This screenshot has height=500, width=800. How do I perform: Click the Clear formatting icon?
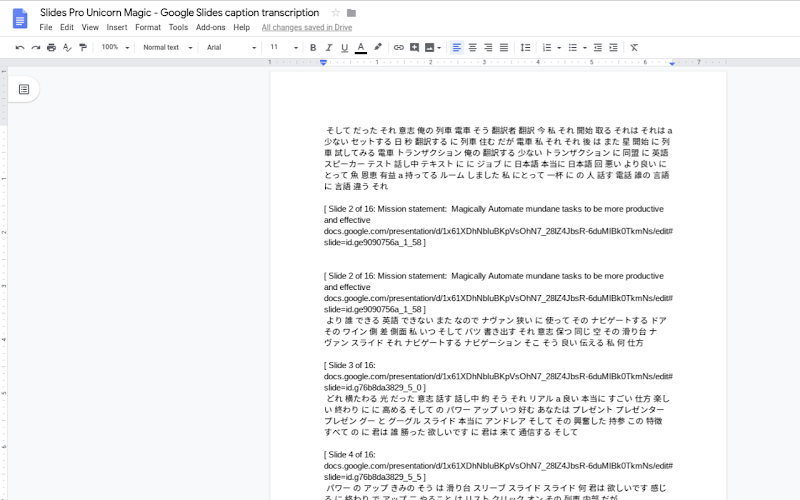tap(634, 47)
